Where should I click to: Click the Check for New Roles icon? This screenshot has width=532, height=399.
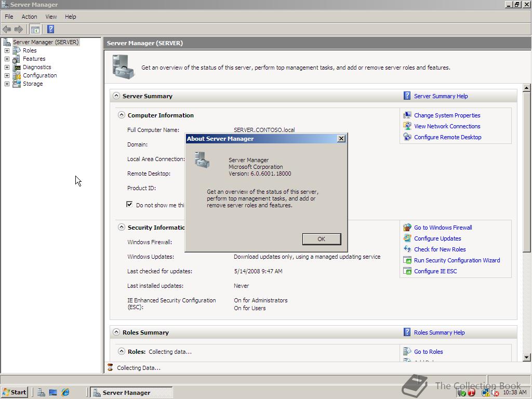click(407, 249)
